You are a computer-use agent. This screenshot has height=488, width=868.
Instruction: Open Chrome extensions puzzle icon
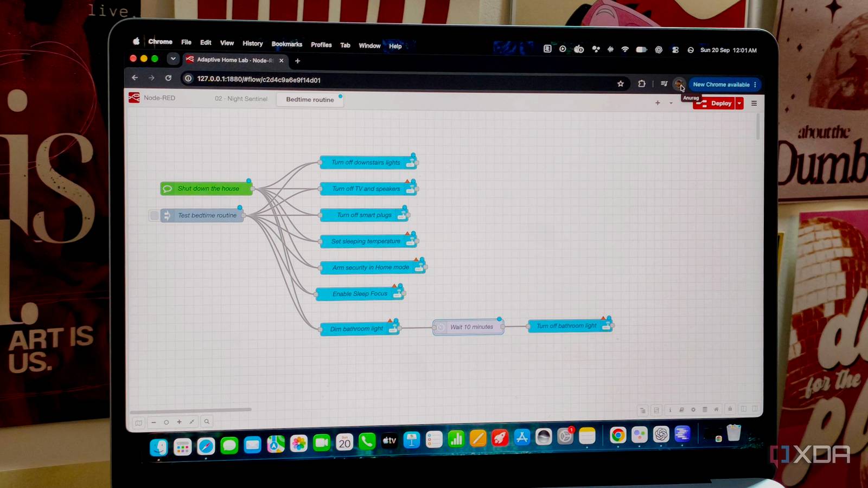(642, 84)
